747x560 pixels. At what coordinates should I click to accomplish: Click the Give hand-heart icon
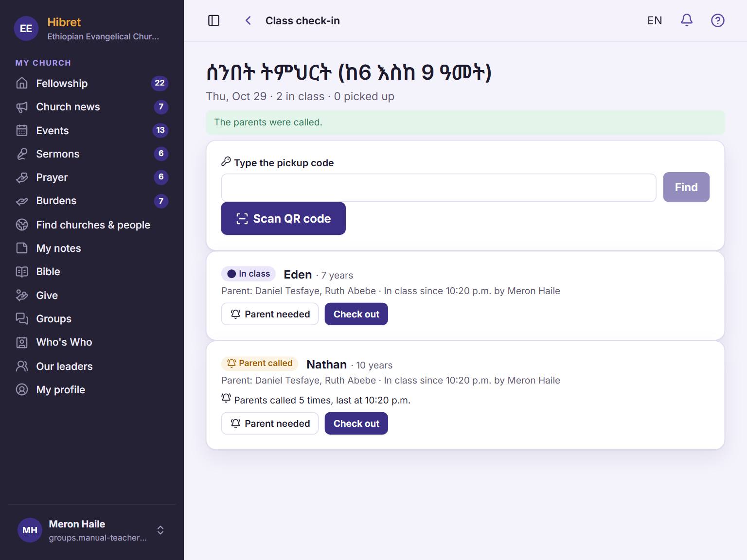point(22,295)
